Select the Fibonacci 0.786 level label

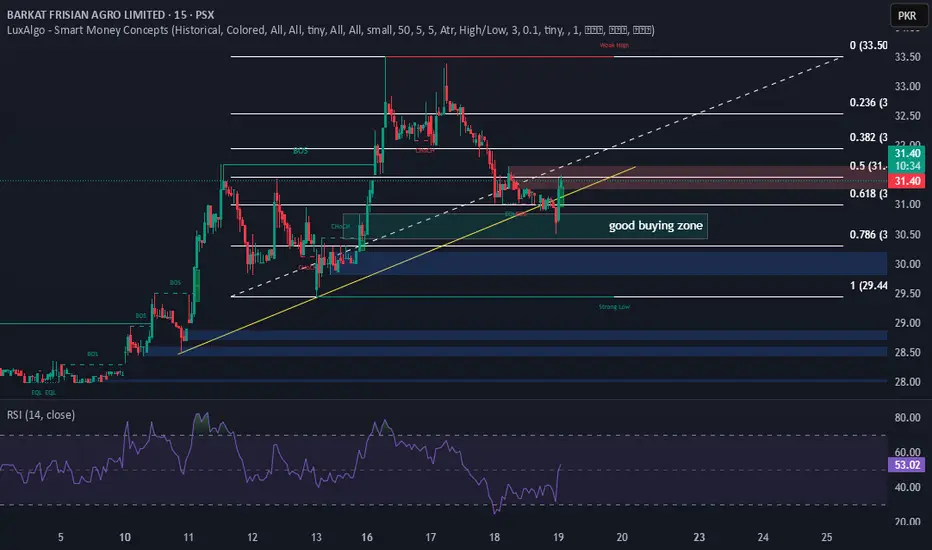tap(868, 235)
